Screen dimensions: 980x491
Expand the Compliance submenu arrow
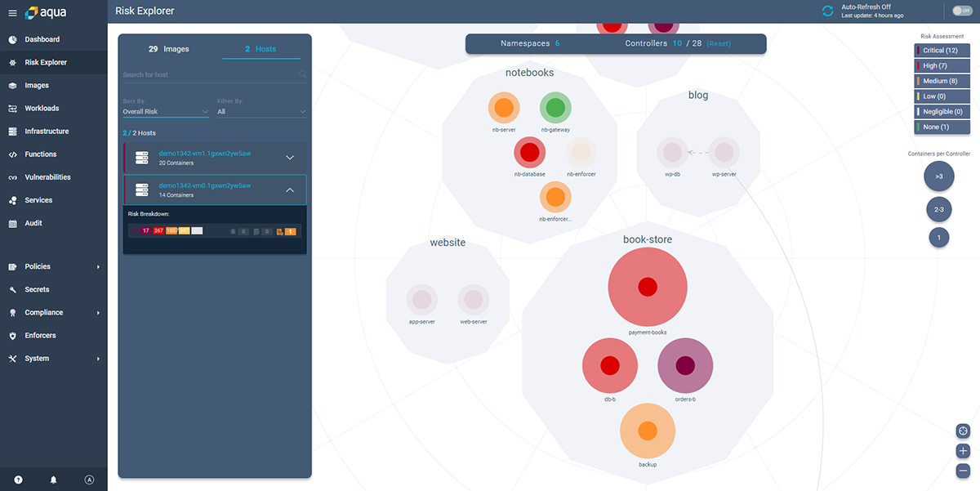(x=98, y=313)
